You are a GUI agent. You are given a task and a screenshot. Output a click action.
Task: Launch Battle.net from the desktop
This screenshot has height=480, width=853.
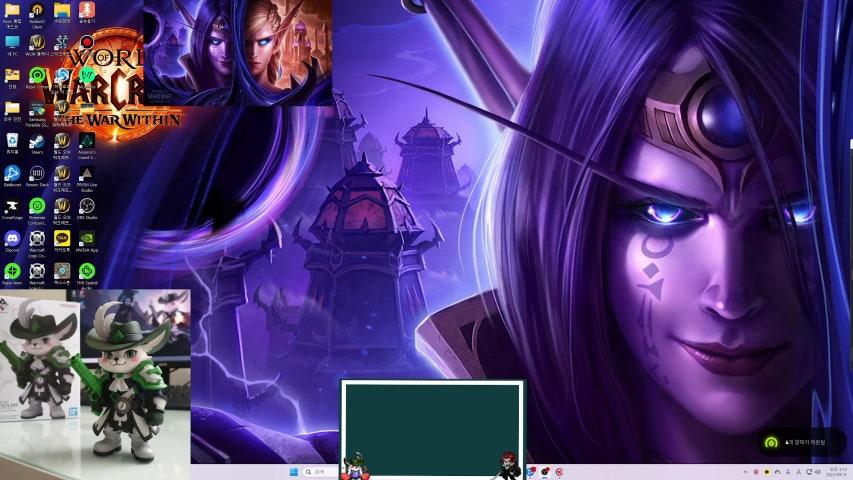[12, 176]
